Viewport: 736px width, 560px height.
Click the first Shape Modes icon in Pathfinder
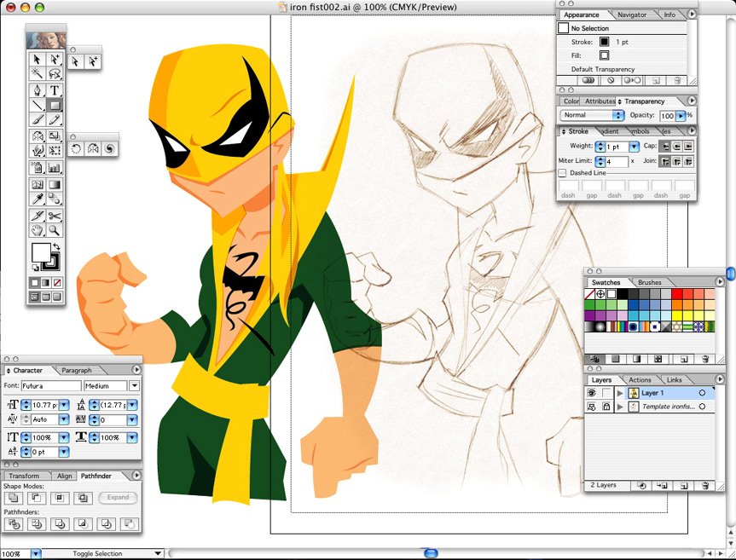[x=14, y=498]
